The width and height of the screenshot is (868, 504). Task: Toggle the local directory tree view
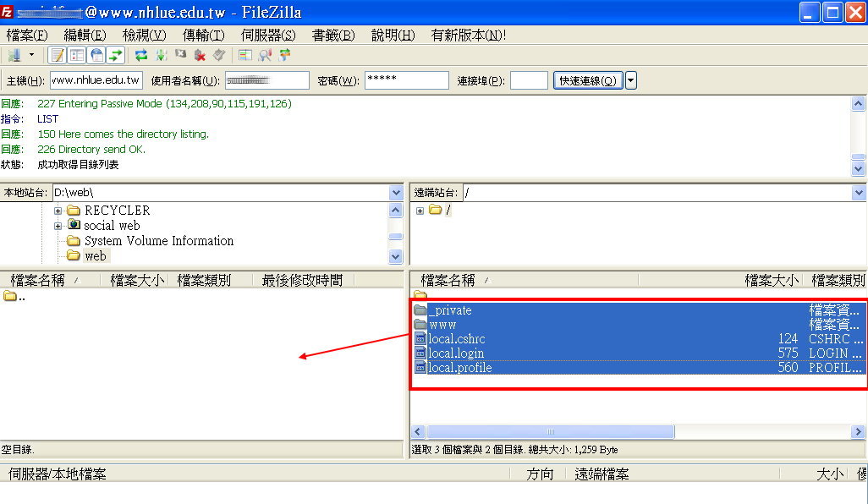pyautogui.click(x=77, y=55)
